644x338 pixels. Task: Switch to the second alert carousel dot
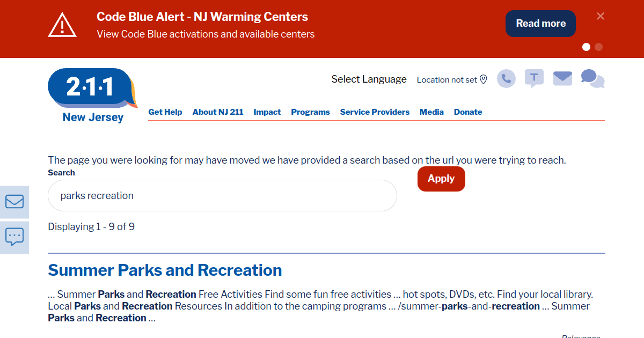coord(598,47)
